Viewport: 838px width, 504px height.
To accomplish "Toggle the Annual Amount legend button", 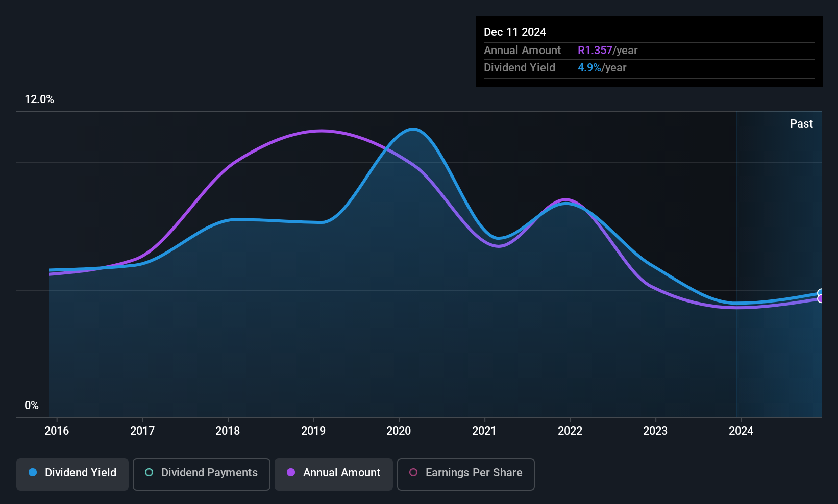I will point(334,474).
